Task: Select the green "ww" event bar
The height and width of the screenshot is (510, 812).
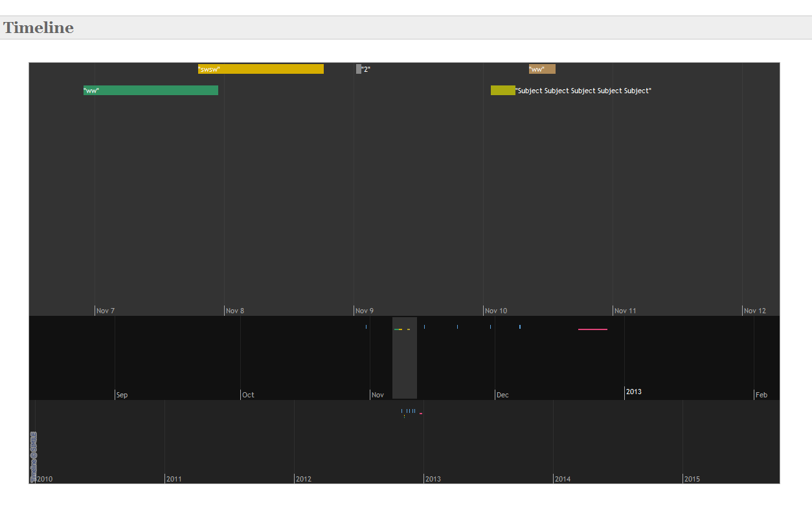Action: (x=150, y=91)
